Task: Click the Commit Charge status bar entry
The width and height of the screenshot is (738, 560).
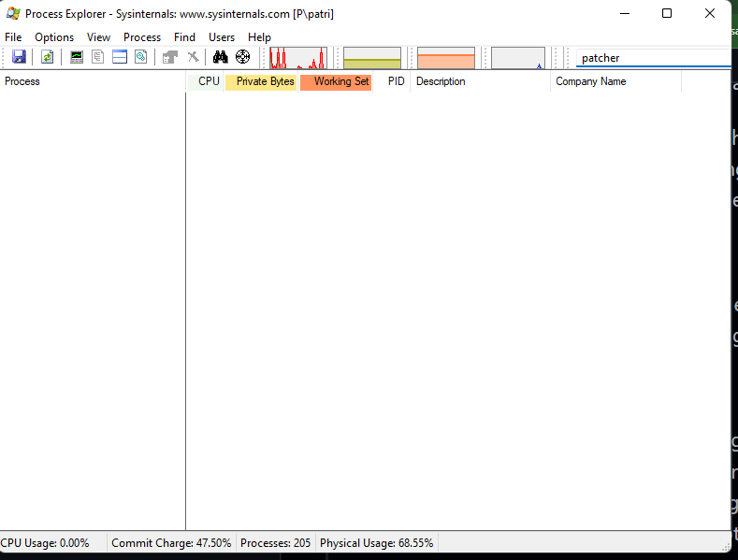Action: (x=171, y=543)
